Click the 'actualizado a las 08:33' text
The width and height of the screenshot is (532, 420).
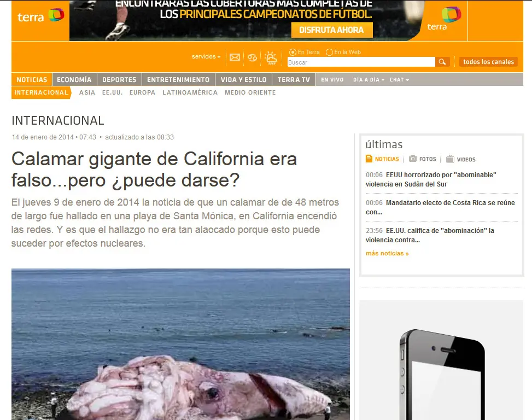point(139,137)
